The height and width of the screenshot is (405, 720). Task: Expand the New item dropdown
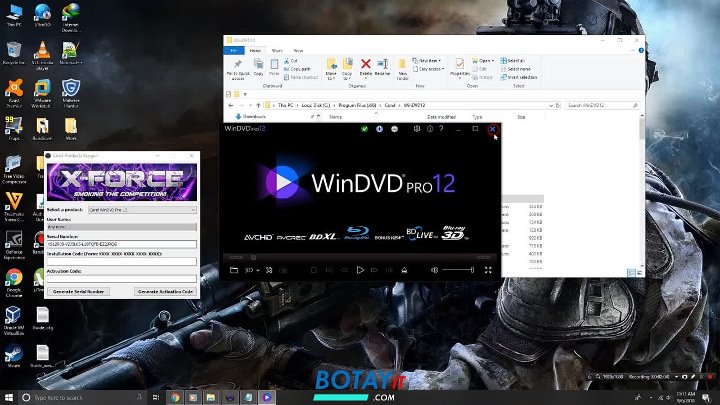click(x=427, y=61)
